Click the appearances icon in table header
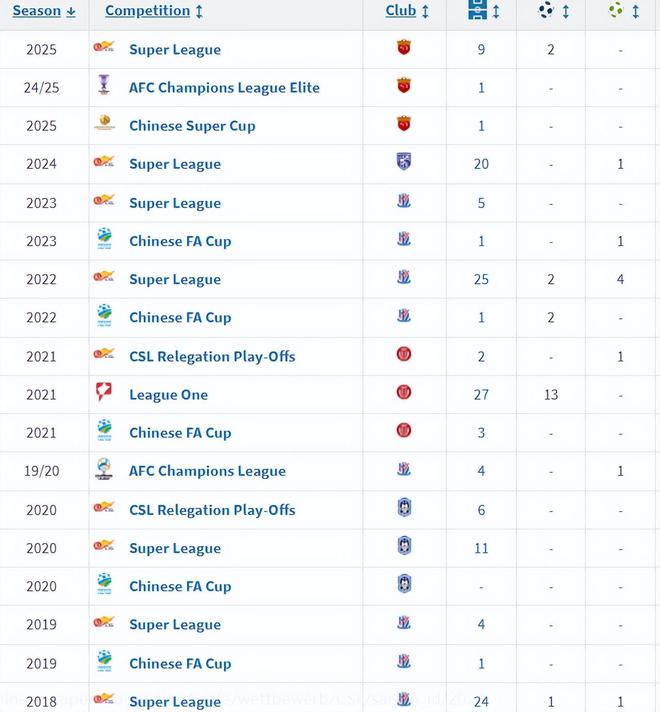 point(479,11)
